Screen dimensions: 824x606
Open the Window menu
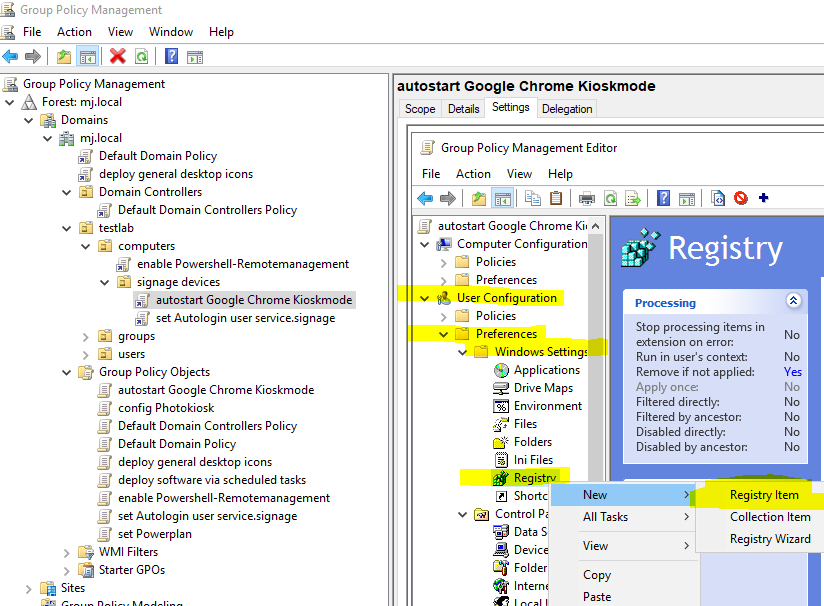(x=171, y=32)
